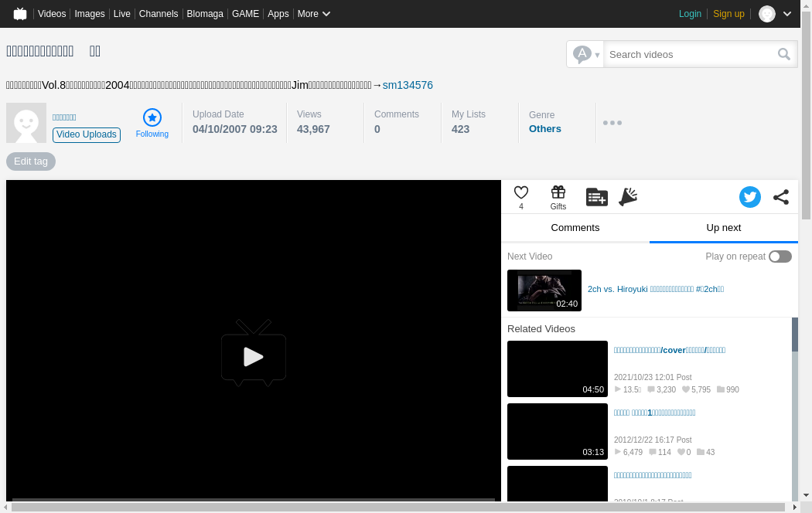Expand the More menu in top bar
The width and height of the screenshot is (812, 513).
pos(314,14)
